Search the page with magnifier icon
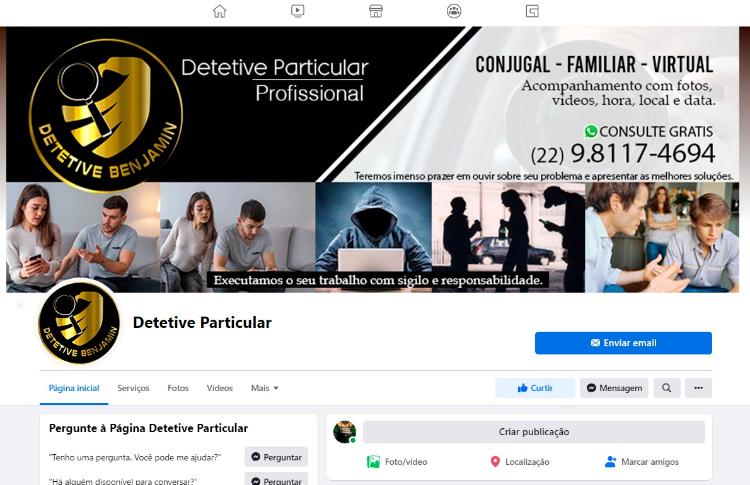This screenshot has height=485, width=750. 666,388
